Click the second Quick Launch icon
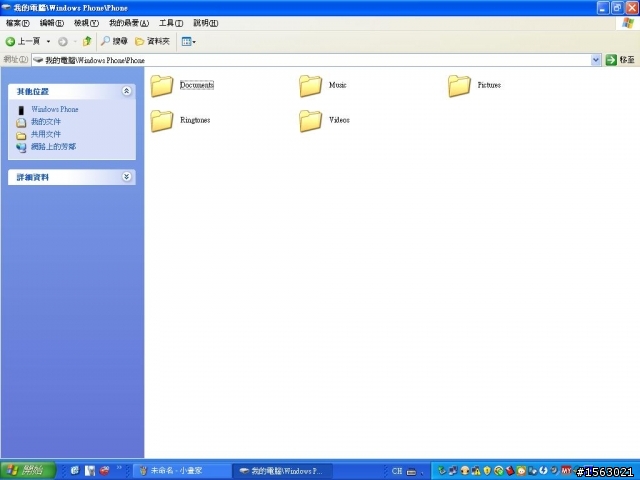Viewport: 640px width, 480px height. click(x=90, y=471)
